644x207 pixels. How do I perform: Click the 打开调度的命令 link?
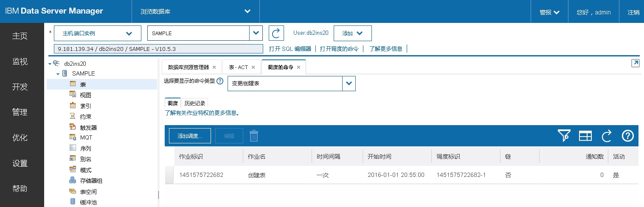tap(339, 49)
